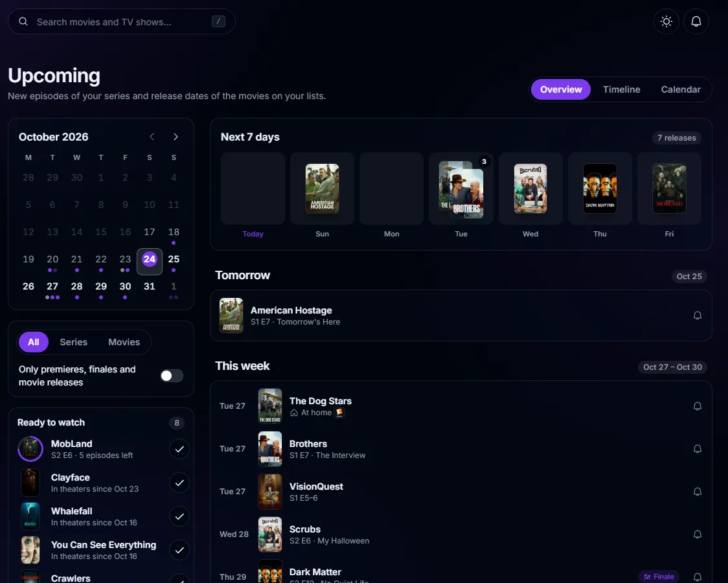Open VisionQuest title in This week
The width and height of the screenshot is (728, 583).
tap(316, 486)
